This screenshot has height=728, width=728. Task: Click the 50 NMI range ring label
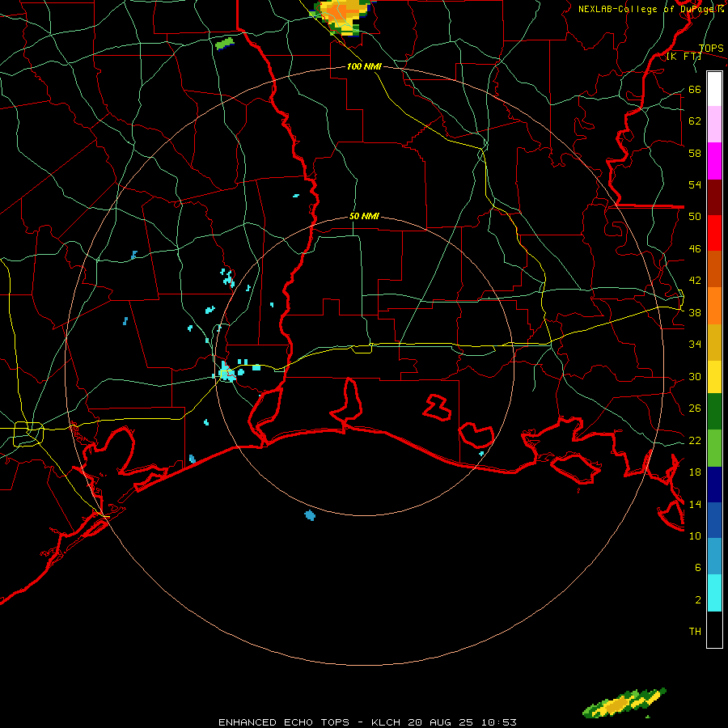click(x=364, y=216)
